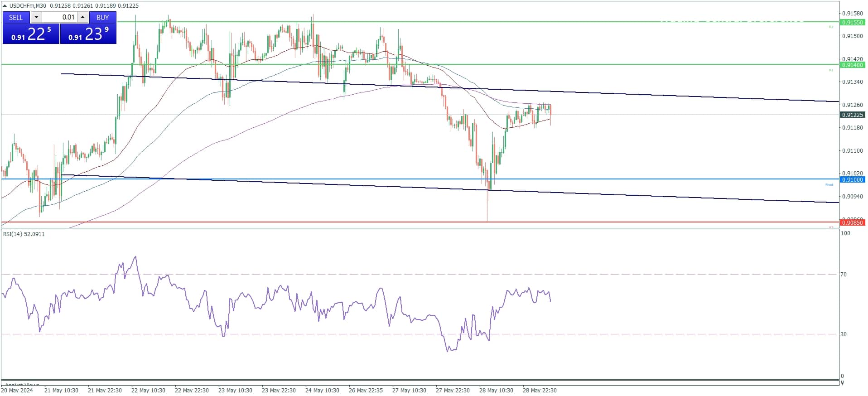868x396 pixels.
Task: Click the 24 May 10:30 time label
Action: point(322,391)
